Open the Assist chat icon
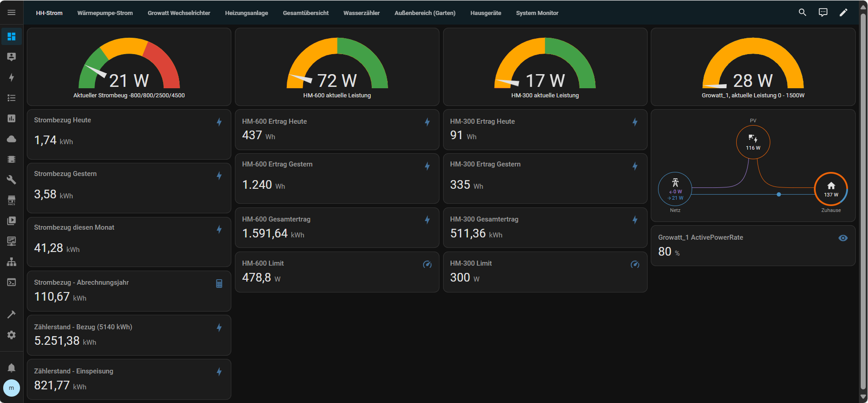This screenshot has width=868, height=403. 823,13
